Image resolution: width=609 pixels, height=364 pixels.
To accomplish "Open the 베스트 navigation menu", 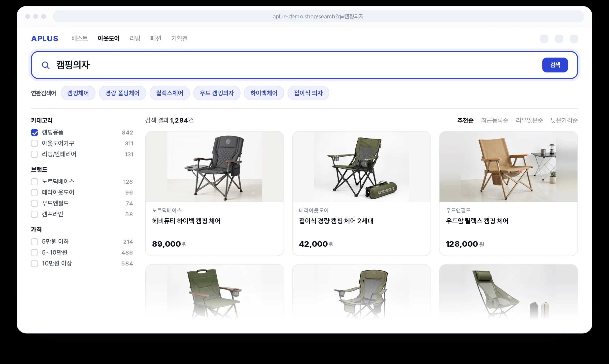I will 80,38.
